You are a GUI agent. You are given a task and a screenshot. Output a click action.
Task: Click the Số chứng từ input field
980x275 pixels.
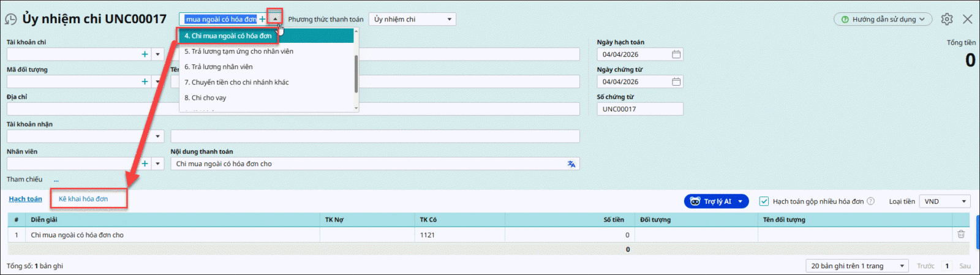pyautogui.click(x=639, y=109)
